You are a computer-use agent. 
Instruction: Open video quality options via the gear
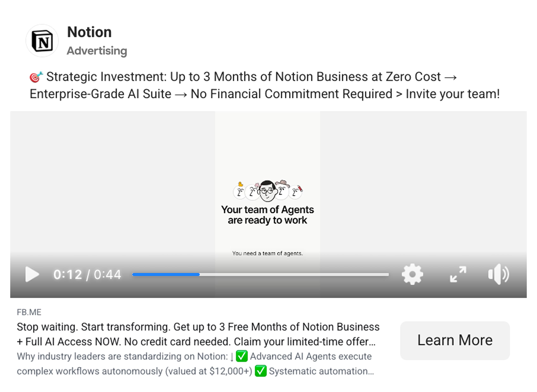click(412, 274)
